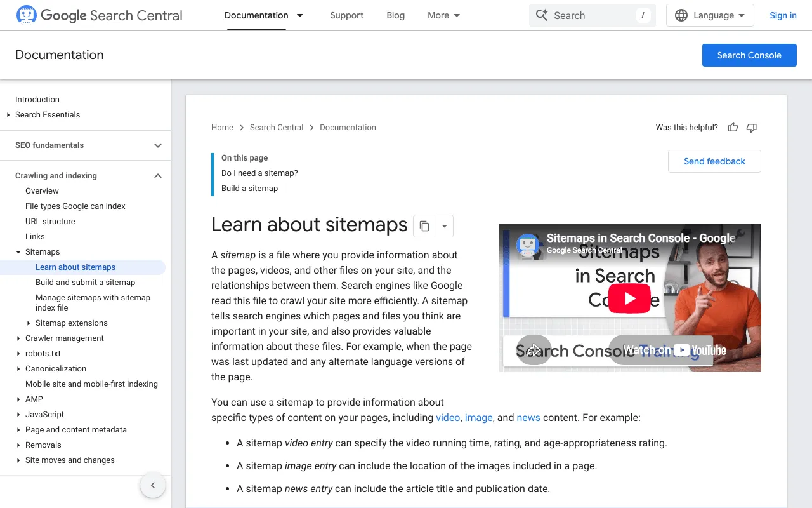Select the Documentation tab
The height and width of the screenshot is (508, 812).
pyautogui.click(x=256, y=15)
